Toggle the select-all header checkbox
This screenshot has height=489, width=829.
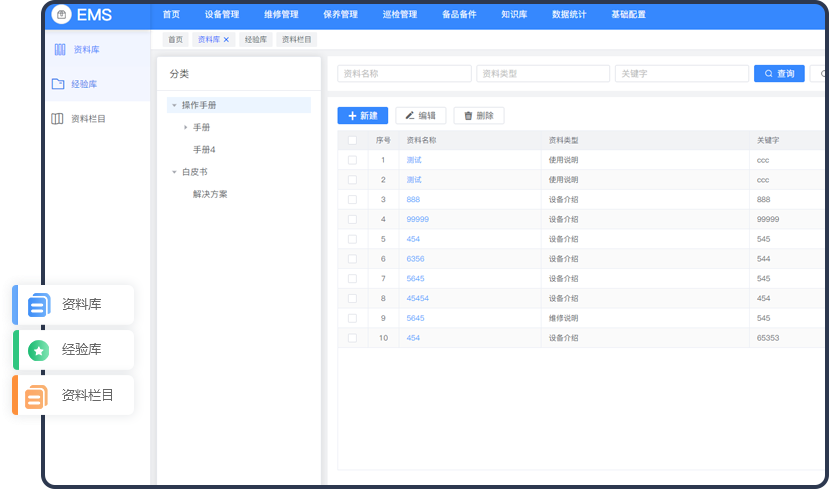point(352,140)
